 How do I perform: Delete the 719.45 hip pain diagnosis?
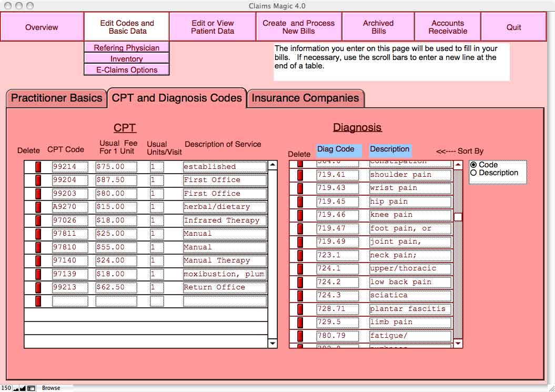click(x=300, y=202)
